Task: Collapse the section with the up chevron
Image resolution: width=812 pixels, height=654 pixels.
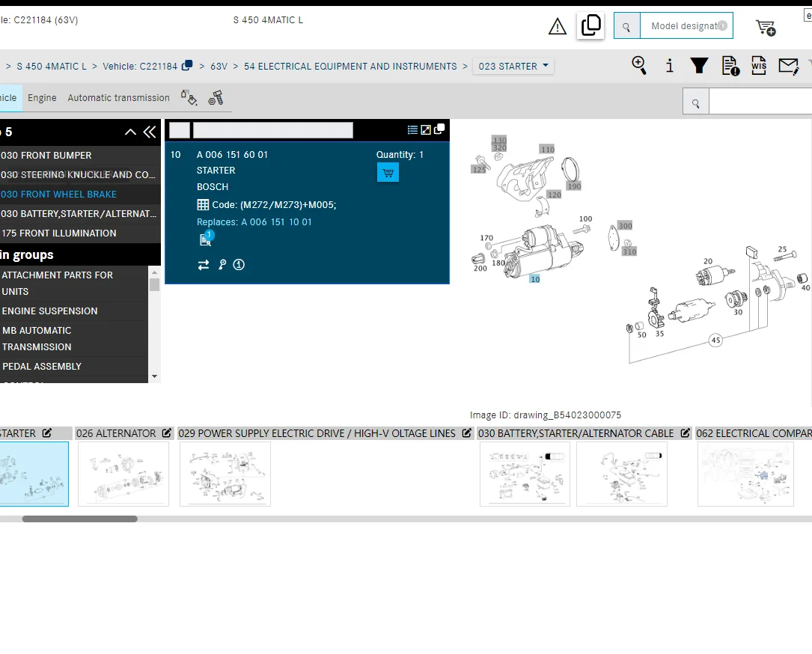Action: click(130, 132)
